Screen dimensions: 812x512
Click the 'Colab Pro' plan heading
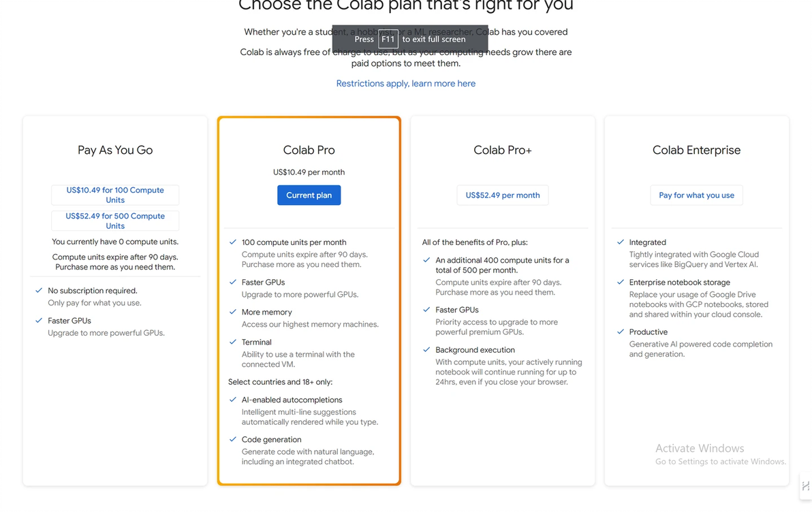click(x=309, y=150)
